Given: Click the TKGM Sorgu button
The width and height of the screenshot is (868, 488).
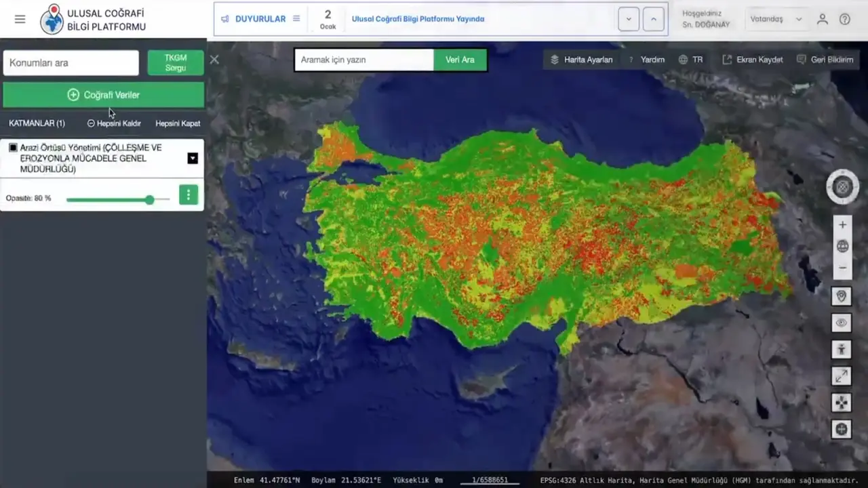Looking at the screenshot, I should pyautogui.click(x=176, y=63).
